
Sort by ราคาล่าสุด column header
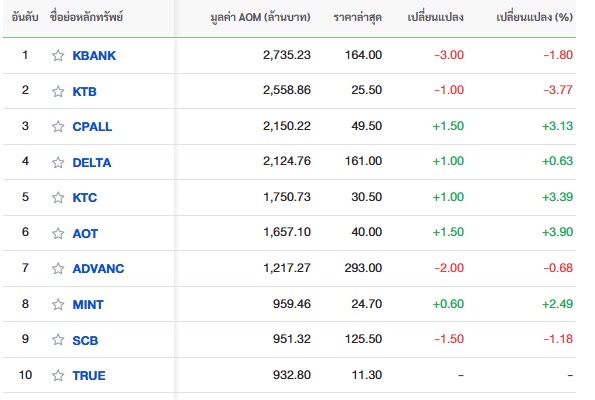click(357, 17)
